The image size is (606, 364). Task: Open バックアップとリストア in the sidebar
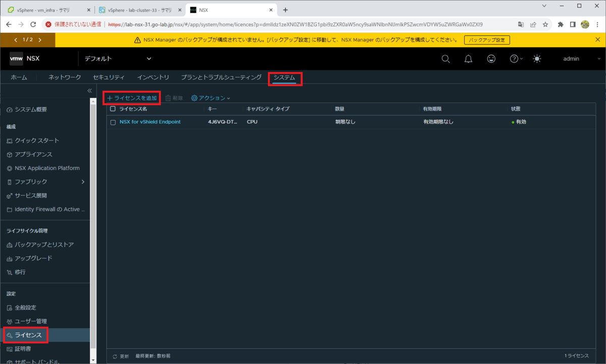coord(45,244)
